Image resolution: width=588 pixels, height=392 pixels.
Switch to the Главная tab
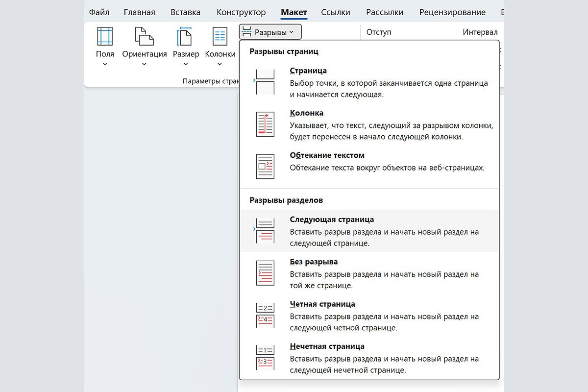click(x=139, y=12)
